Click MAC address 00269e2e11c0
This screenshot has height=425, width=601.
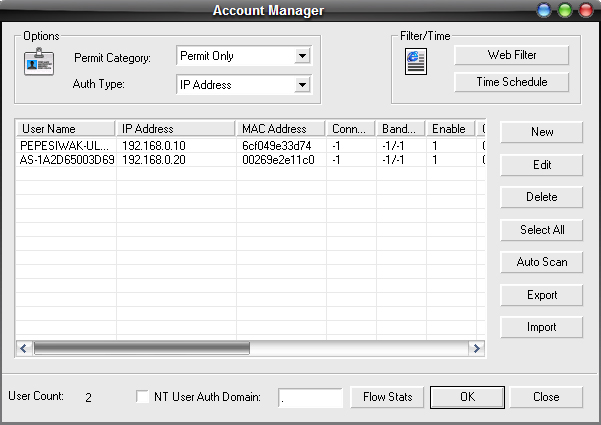[x=278, y=160]
